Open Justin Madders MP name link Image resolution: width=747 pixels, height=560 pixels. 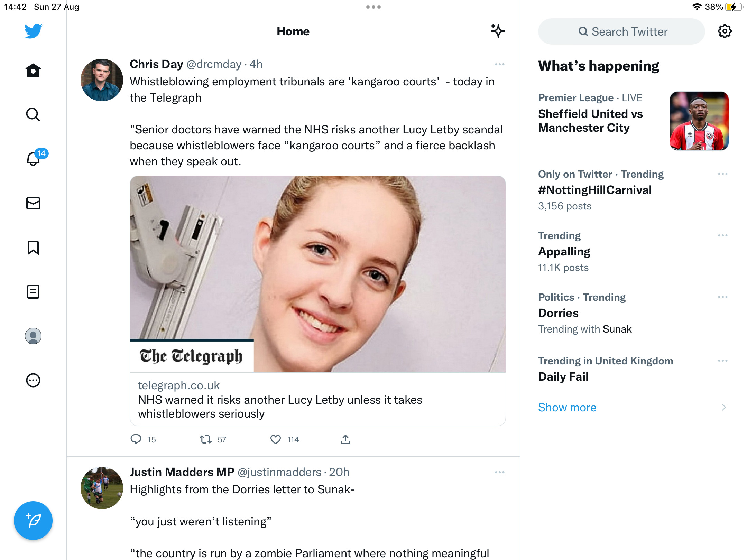point(182,472)
